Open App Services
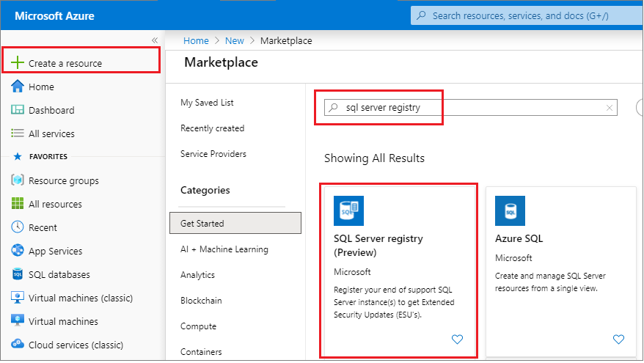The width and height of the screenshot is (644, 363). (x=55, y=251)
